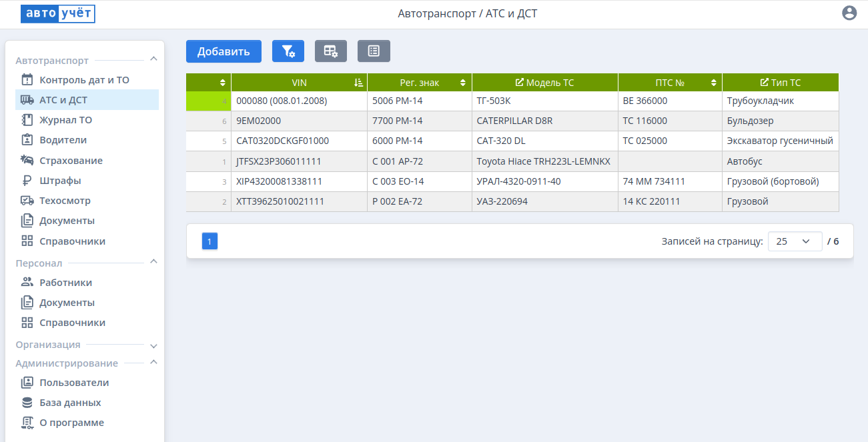Screen dimensions: 868x442
Task: Open the user account profile icon
Action: coord(849,13)
